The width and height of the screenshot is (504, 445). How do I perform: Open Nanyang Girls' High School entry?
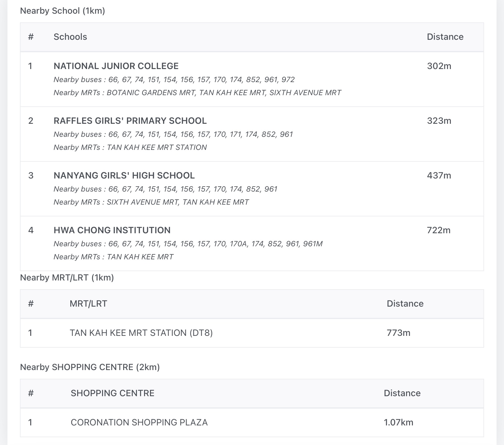tap(124, 175)
